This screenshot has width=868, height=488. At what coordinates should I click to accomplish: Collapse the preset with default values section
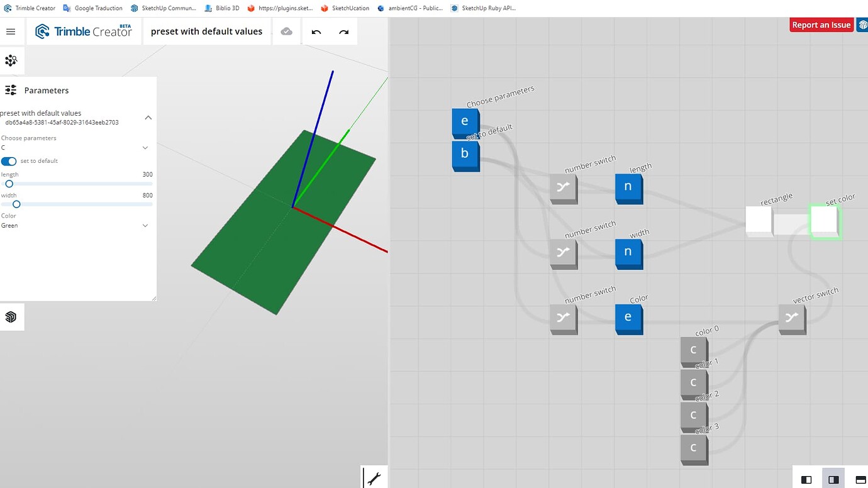148,117
